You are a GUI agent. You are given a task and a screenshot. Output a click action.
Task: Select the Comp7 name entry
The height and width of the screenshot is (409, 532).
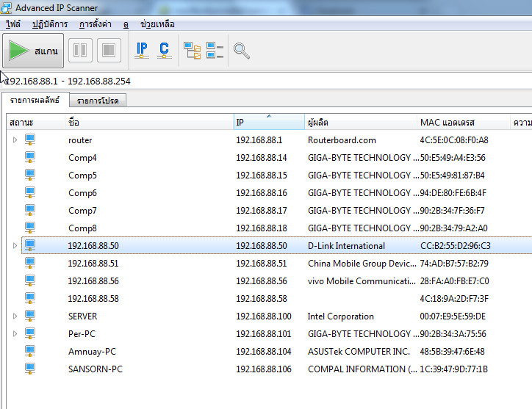pyautogui.click(x=82, y=211)
